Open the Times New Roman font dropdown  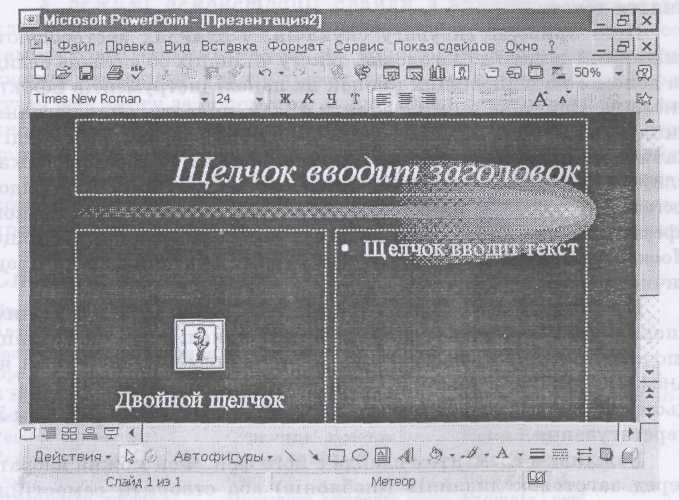[204, 100]
